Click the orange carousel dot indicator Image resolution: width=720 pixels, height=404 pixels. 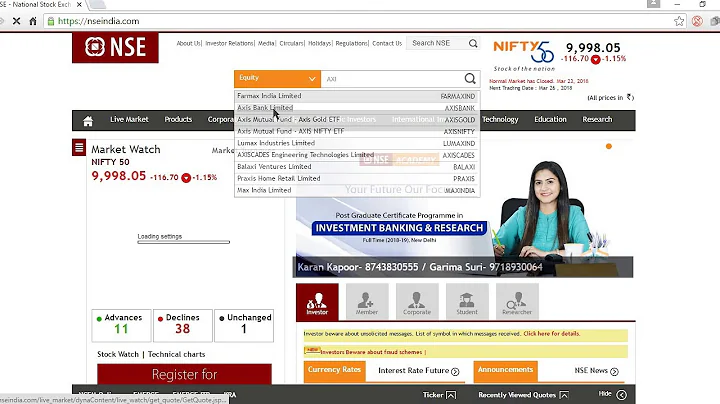click(609, 146)
